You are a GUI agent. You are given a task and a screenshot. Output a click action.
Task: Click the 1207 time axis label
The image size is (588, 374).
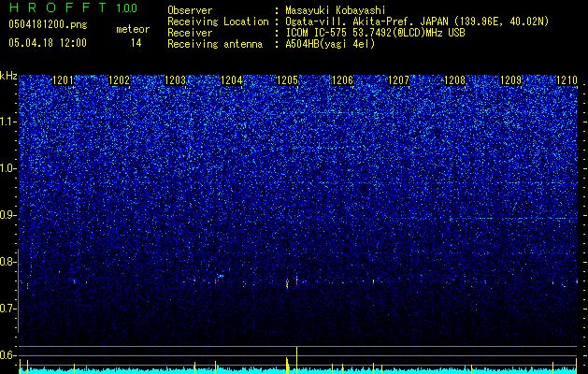(x=398, y=80)
